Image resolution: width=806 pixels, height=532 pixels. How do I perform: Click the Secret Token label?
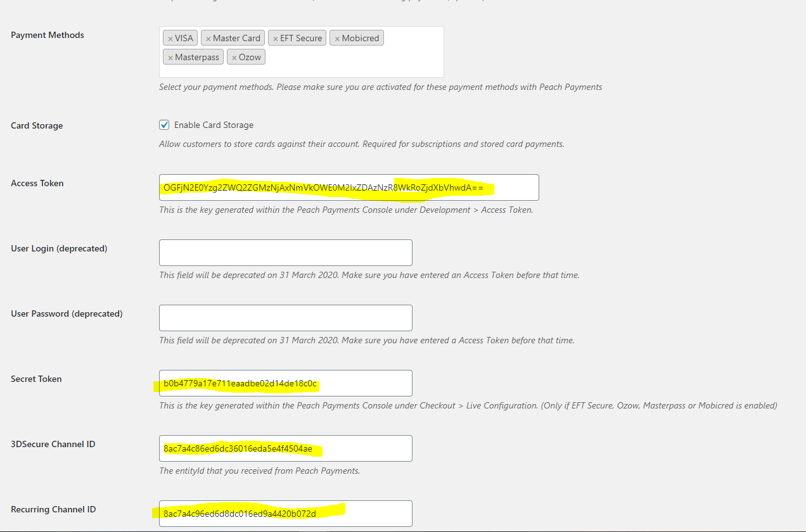[36, 379]
